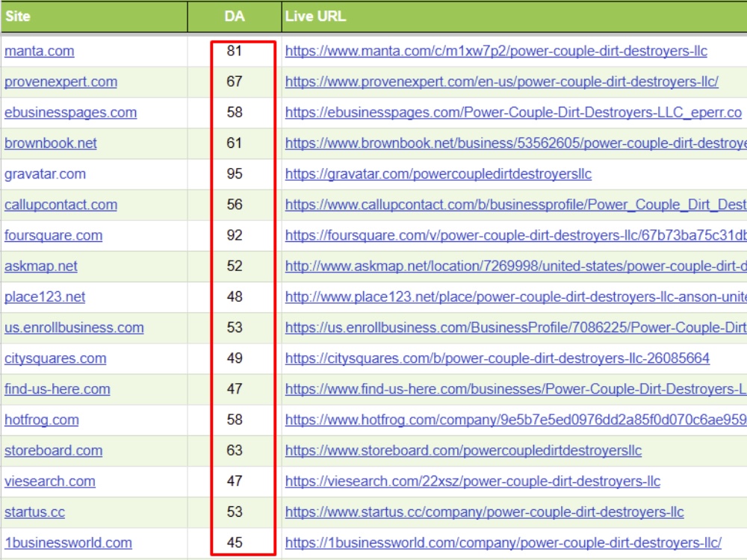Select DA value 67 for provenexpert.com
Screen dimensions: 747x560
click(x=235, y=82)
